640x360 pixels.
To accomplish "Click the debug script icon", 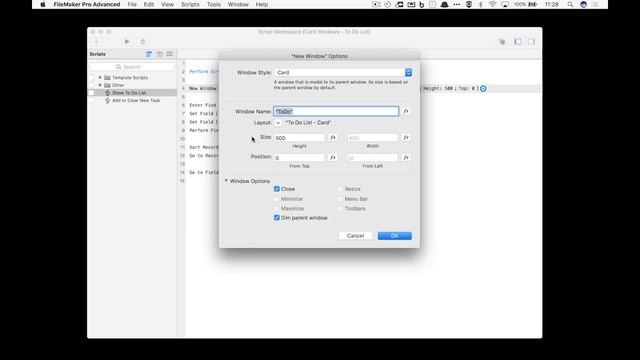I will (143, 42).
